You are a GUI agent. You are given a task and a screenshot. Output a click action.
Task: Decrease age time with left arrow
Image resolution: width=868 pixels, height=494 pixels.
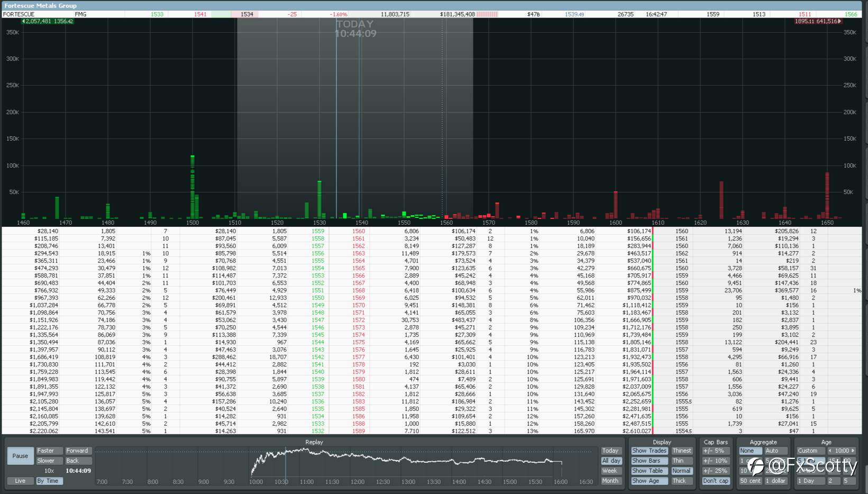click(830, 451)
